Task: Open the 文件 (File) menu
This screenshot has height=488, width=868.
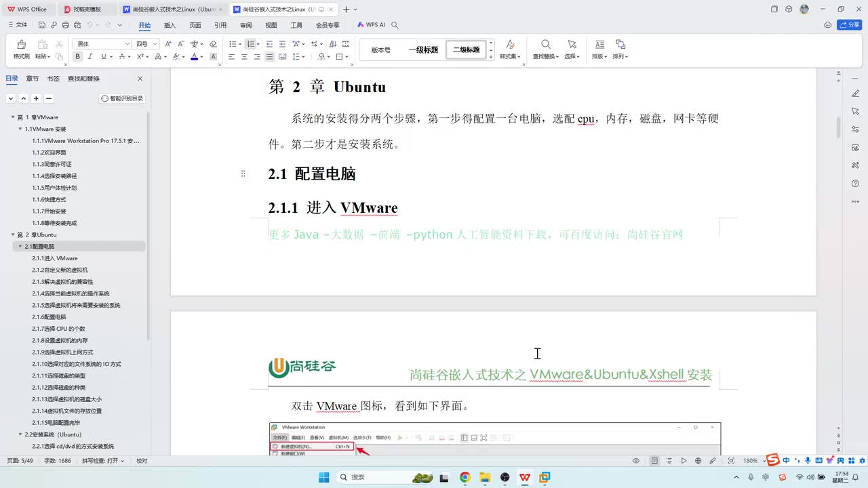Action: (x=18, y=25)
